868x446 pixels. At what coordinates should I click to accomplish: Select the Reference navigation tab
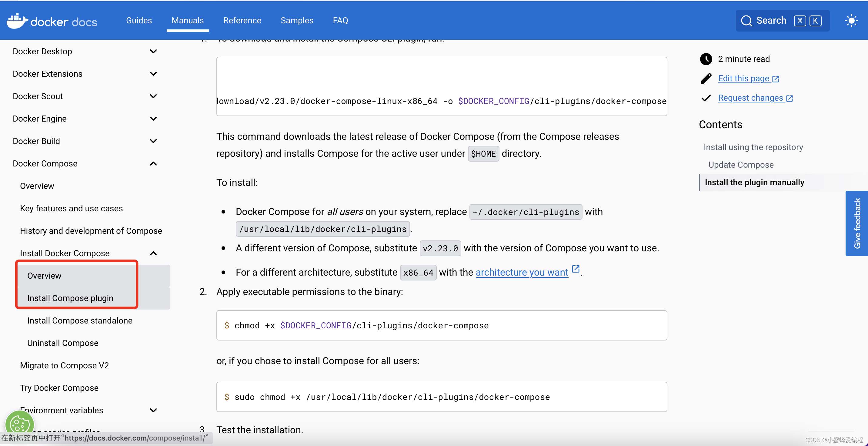[x=242, y=21]
